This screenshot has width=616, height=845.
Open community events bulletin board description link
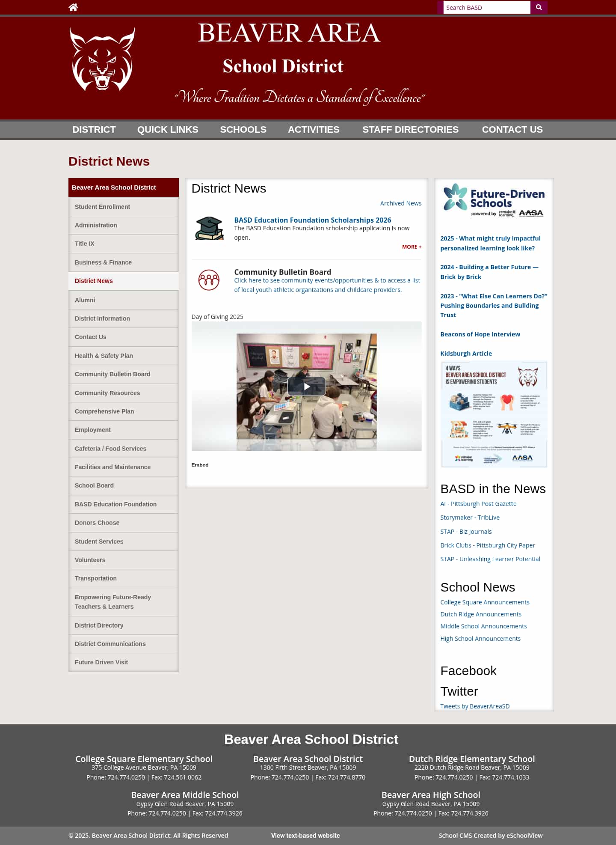327,285
